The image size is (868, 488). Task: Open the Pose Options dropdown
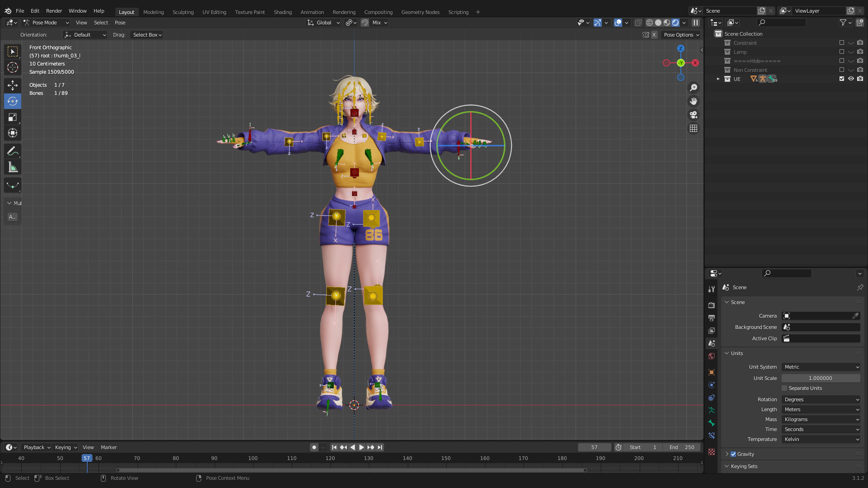(681, 35)
